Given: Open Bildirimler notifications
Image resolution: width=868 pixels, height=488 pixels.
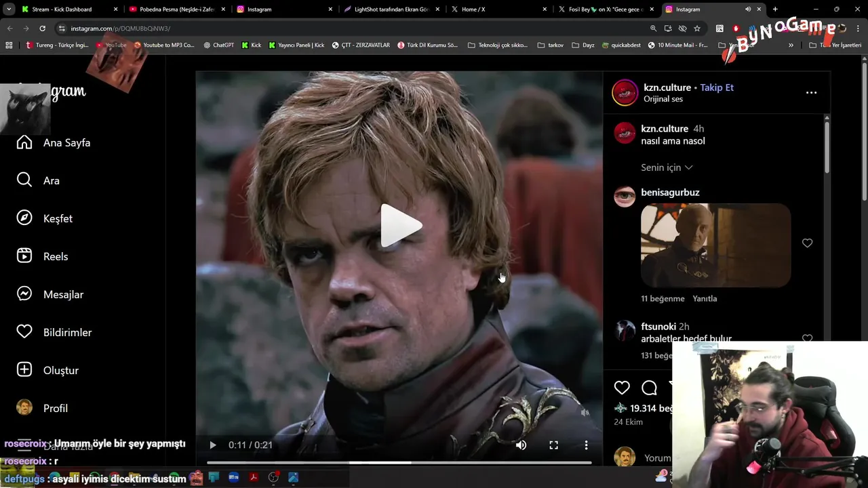Looking at the screenshot, I should coord(54,332).
